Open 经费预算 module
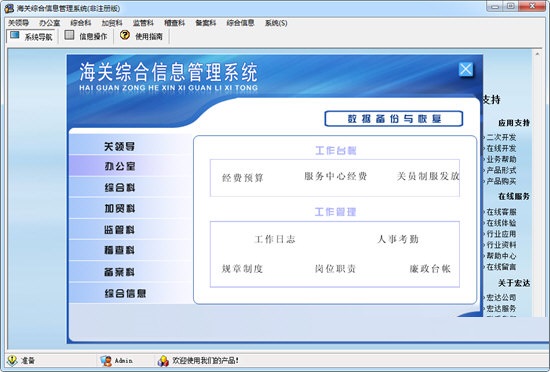The image size is (550, 372). pos(242,177)
